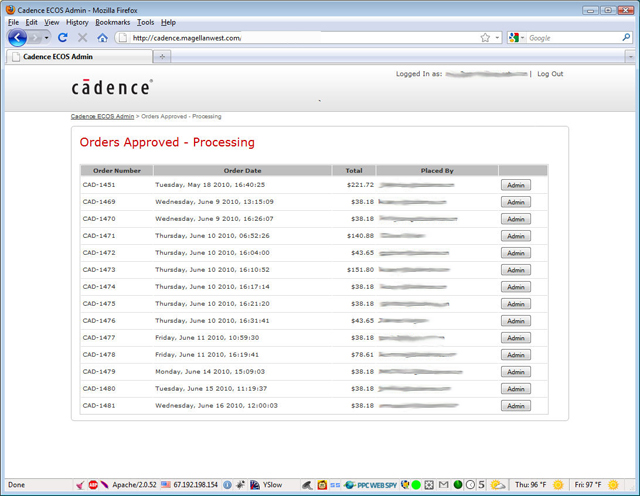Screen dimensions: 640x496
Task: Click the Order Date column header
Action: (242, 171)
